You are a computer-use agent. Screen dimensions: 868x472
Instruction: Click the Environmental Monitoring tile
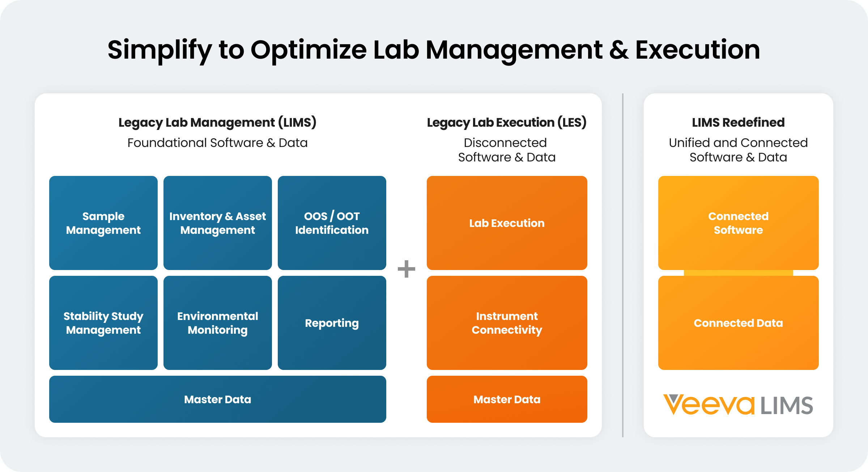pos(218,323)
